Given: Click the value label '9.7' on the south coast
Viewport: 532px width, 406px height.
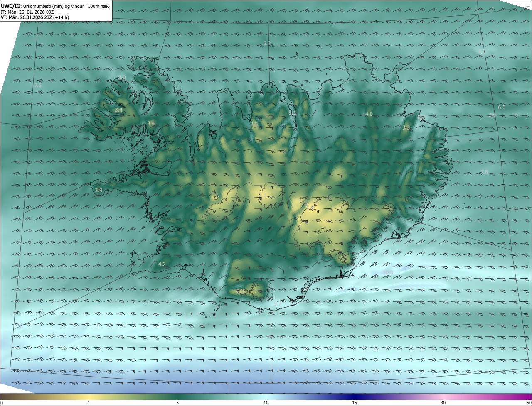Looking at the screenshot, I should tap(278, 304).
